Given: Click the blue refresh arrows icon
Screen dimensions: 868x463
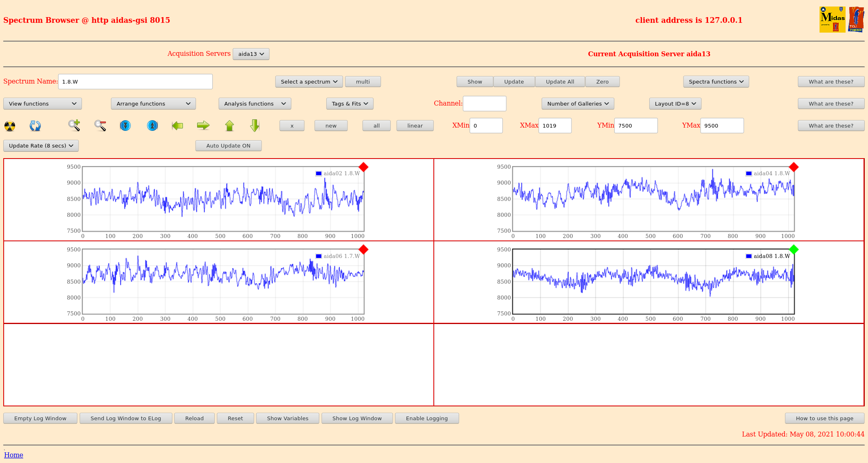Looking at the screenshot, I should point(35,126).
